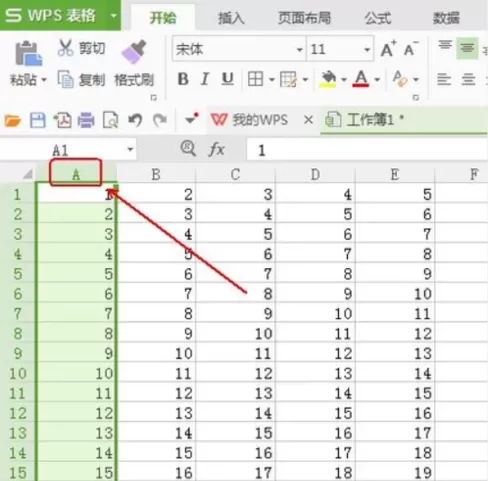Apply yellow fill color bucket
Viewport: 488px width, 481px height.
click(328, 79)
